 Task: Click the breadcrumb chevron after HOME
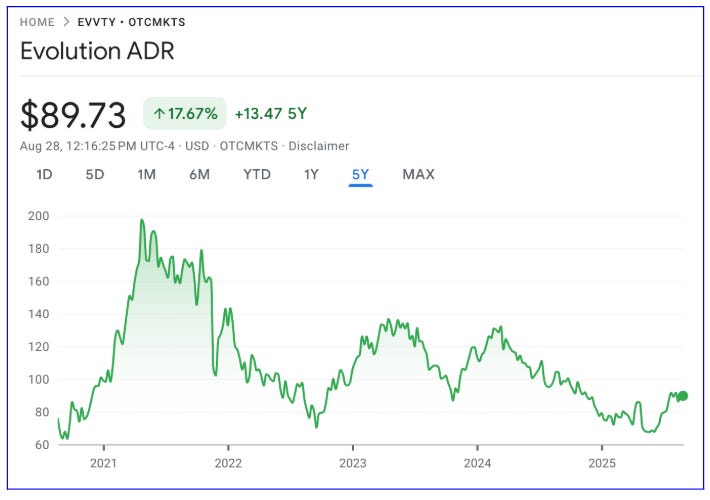(66, 22)
